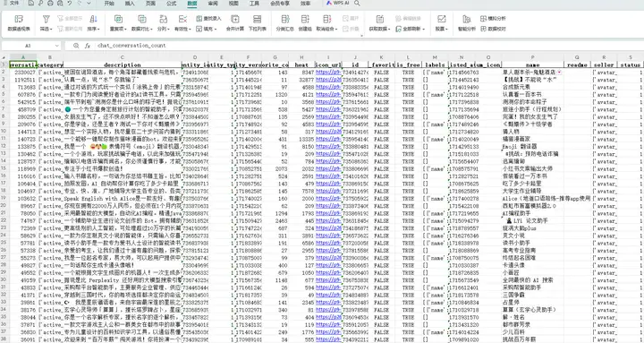Switch to the 开始 ribbon tab
Image resolution: width=644 pixels, height=343 pixels.
(109, 4)
